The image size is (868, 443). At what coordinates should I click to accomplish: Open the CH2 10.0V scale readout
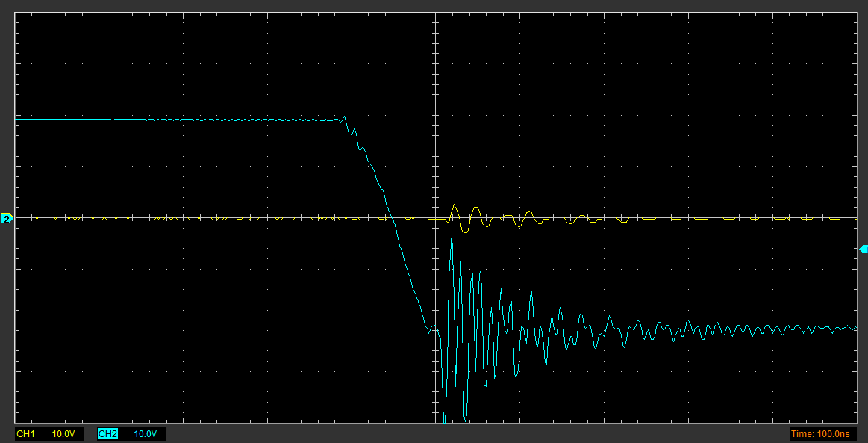pyautogui.click(x=146, y=434)
